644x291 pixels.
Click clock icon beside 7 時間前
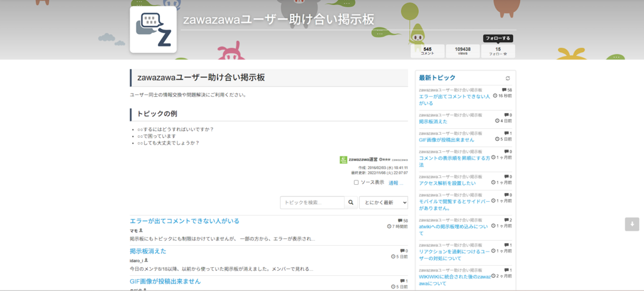[389, 226]
